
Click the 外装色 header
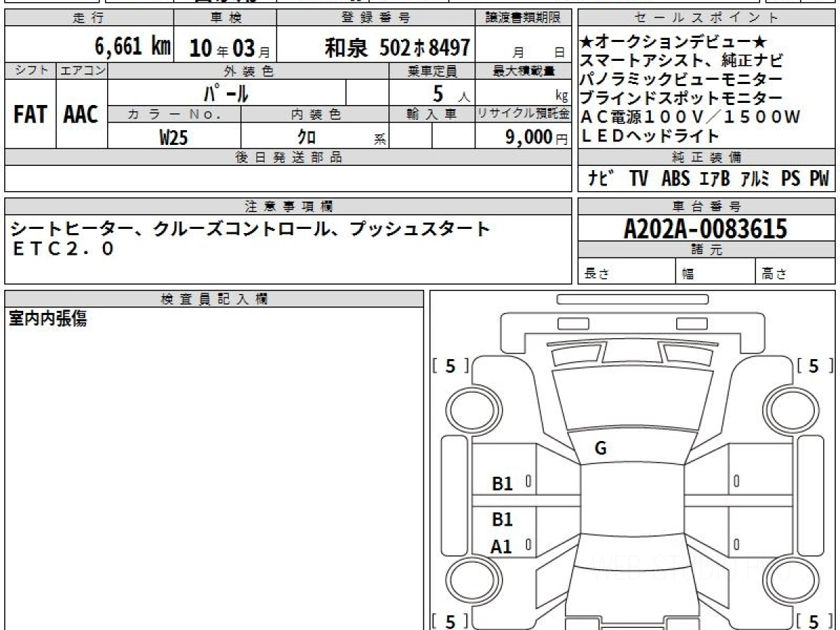click(x=248, y=71)
